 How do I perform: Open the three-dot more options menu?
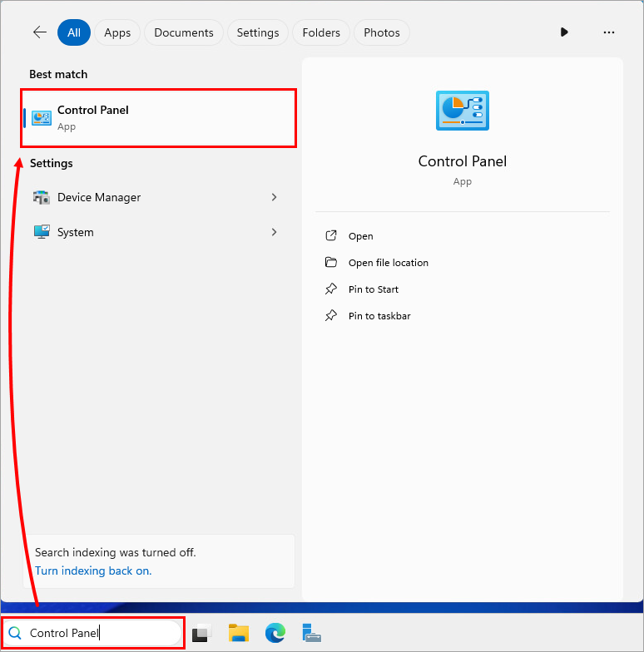[x=609, y=32]
